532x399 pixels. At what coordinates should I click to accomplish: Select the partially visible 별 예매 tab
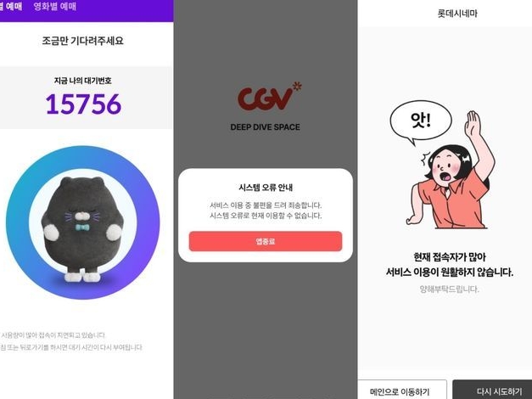[11, 6]
